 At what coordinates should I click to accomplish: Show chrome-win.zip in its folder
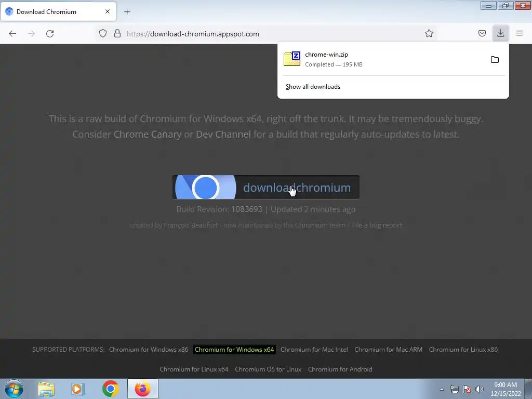(x=495, y=60)
